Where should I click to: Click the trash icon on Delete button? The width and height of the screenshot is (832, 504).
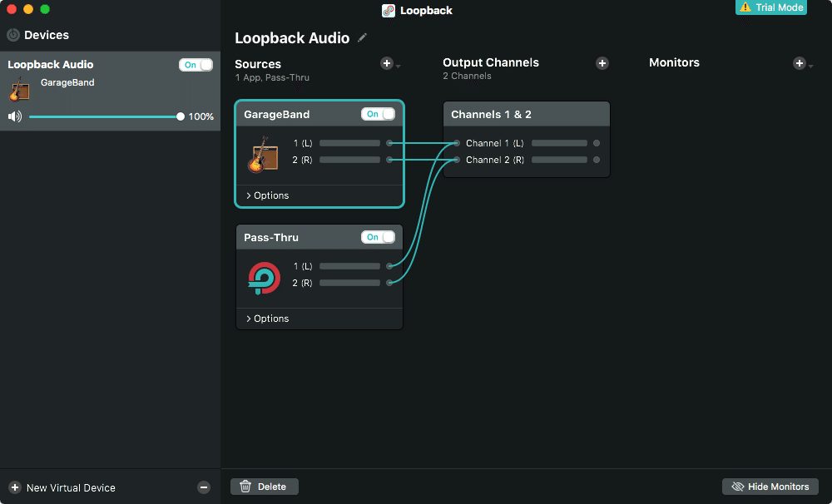(245, 487)
